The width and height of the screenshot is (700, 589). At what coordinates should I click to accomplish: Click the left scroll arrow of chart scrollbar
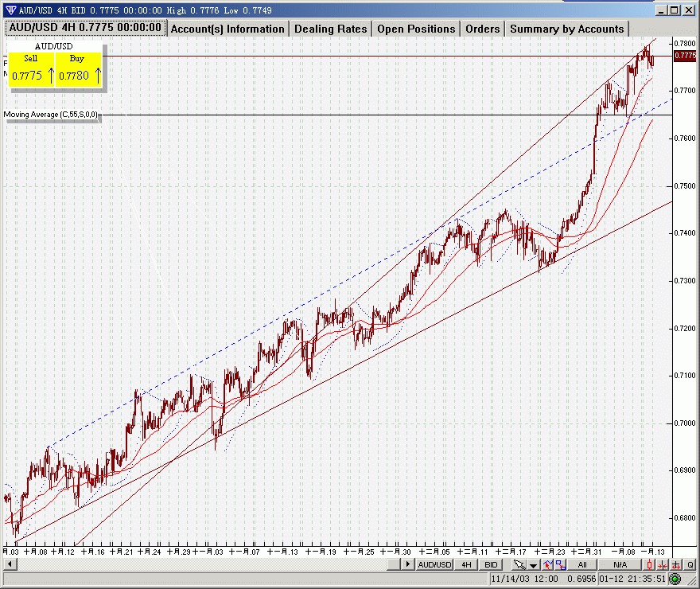point(10,564)
